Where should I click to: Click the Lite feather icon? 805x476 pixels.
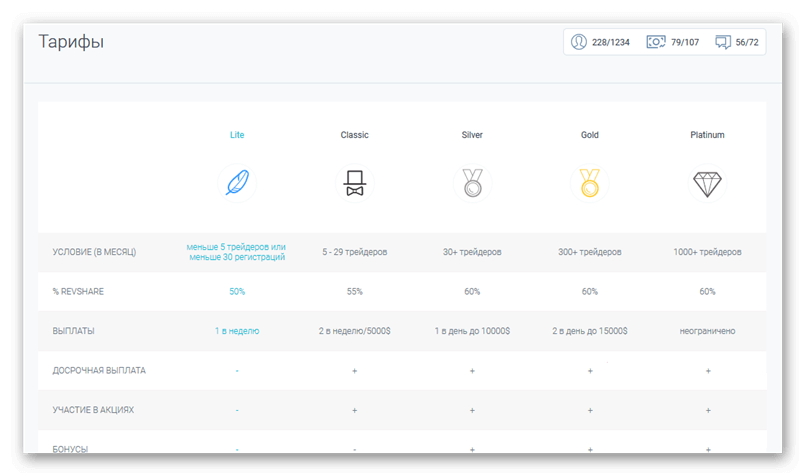point(237,183)
